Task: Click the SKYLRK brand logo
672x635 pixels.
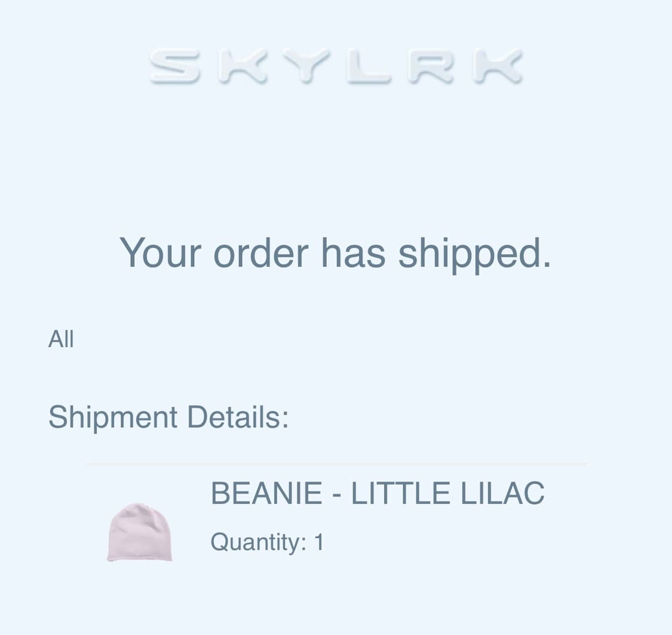Action: tap(336, 66)
